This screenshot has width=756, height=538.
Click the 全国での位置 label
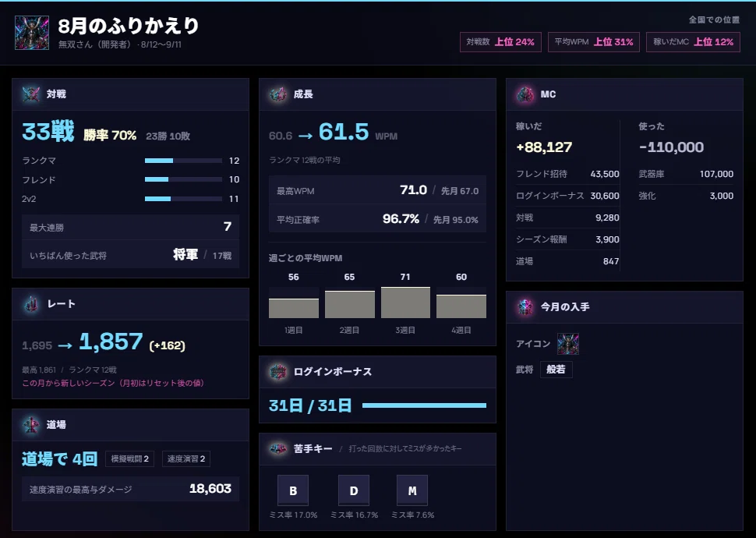coord(714,19)
